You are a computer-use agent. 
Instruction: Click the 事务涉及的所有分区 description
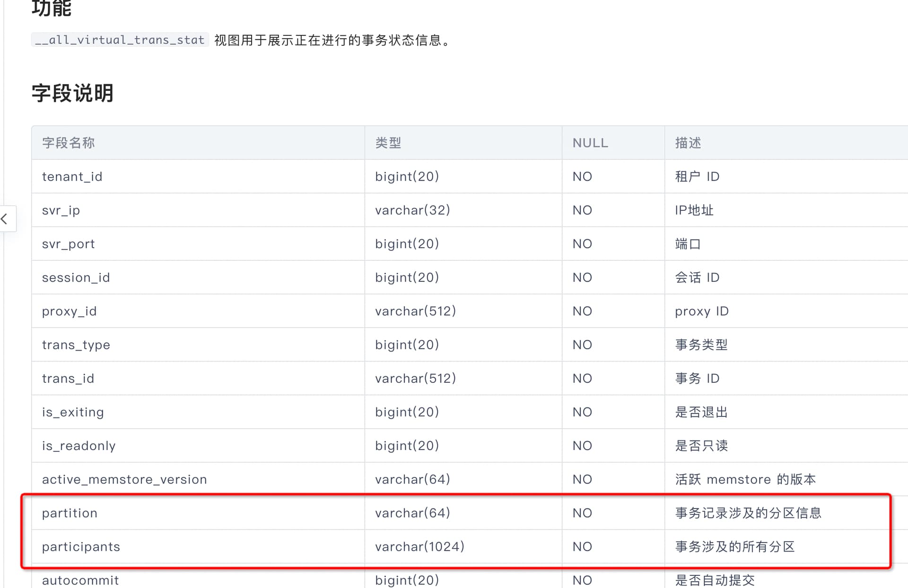pyautogui.click(x=735, y=546)
